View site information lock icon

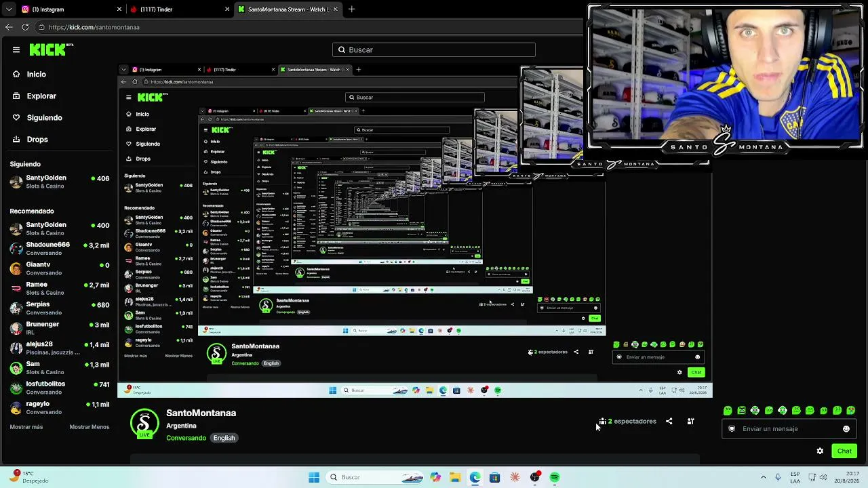click(x=41, y=27)
